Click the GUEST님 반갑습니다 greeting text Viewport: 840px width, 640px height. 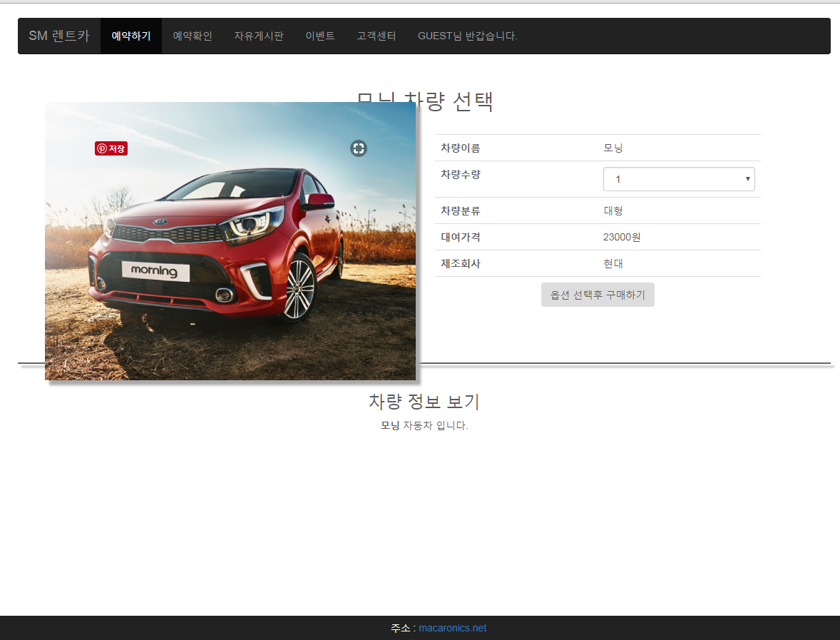468,36
